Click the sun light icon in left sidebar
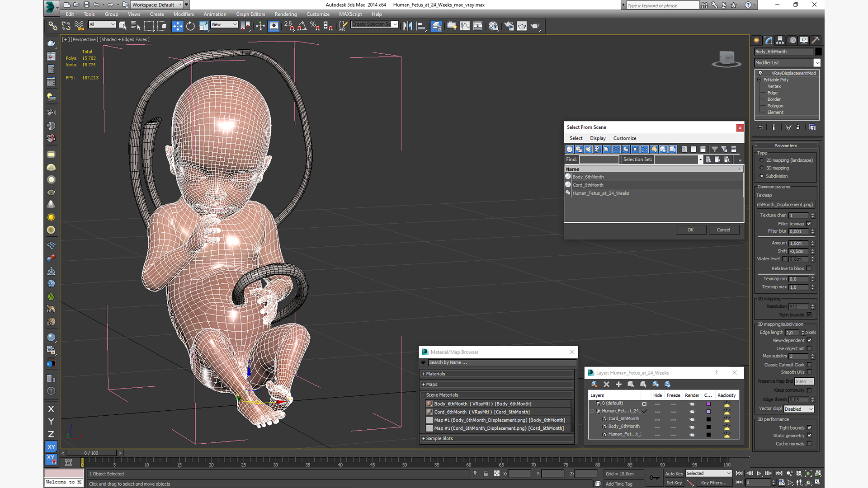868x488 pixels. [x=51, y=217]
